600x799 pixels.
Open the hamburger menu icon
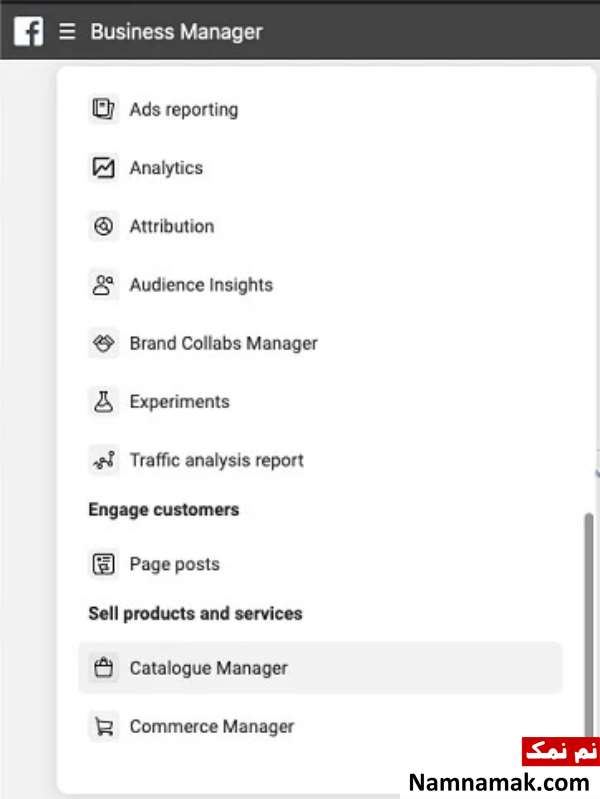coord(67,31)
